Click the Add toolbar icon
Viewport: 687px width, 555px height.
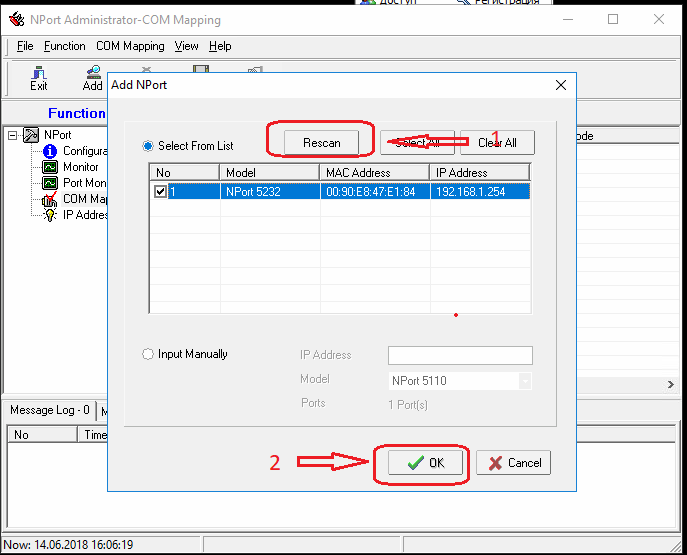pos(93,78)
